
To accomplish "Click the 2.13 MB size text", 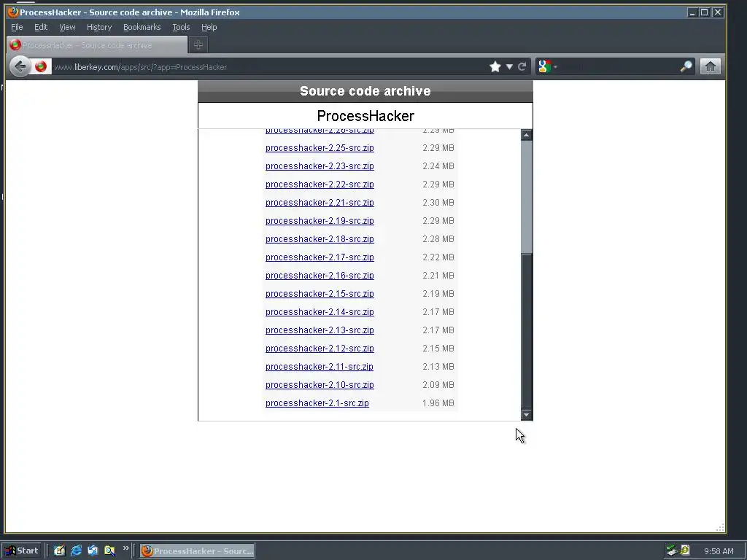I will [438, 367].
